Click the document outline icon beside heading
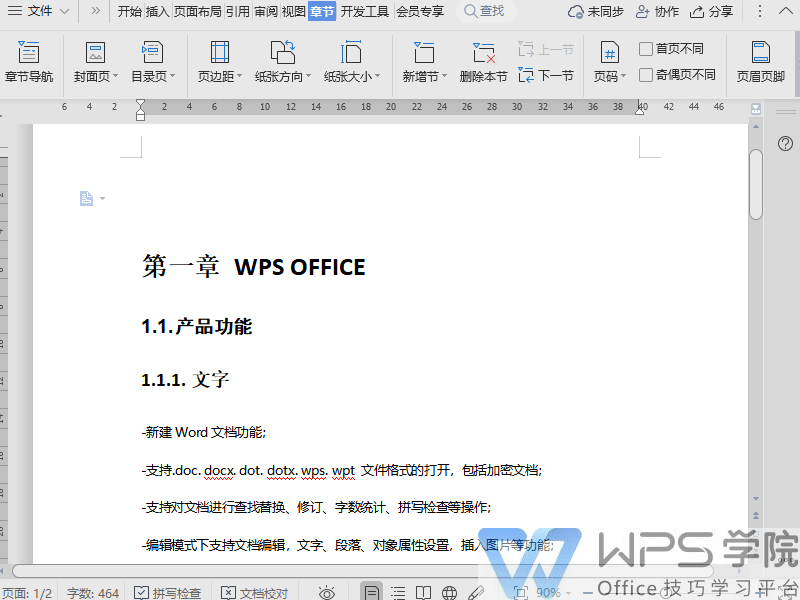The height and width of the screenshot is (600, 800). (x=86, y=198)
